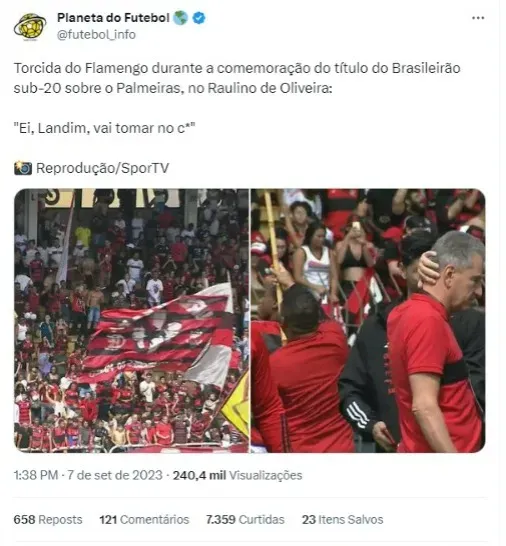The height and width of the screenshot is (546, 506).
Task: Open the 121 Comentários count
Action: 144,519
